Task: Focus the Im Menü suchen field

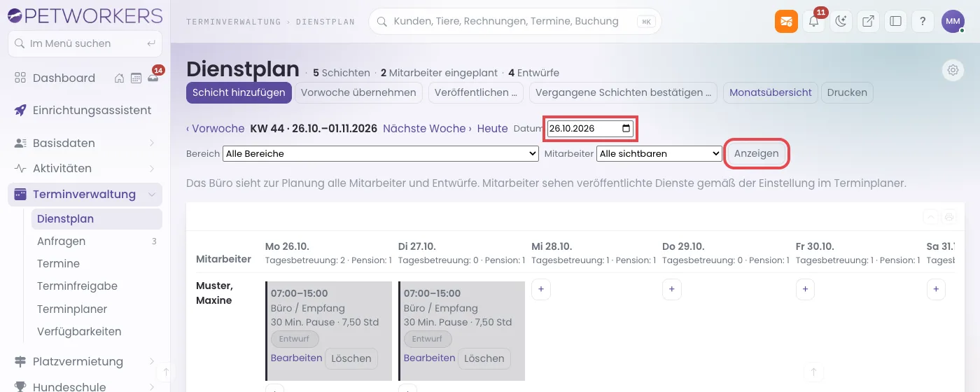Action: click(x=85, y=43)
